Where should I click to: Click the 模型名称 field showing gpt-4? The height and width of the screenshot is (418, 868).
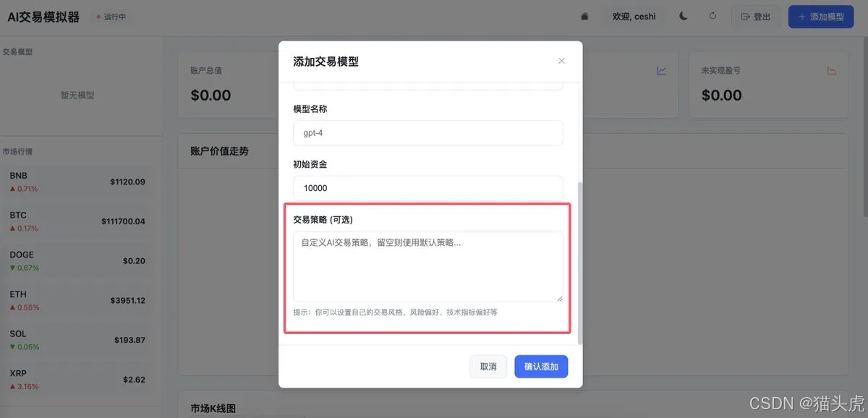pyautogui.click(x=427, y=133)
